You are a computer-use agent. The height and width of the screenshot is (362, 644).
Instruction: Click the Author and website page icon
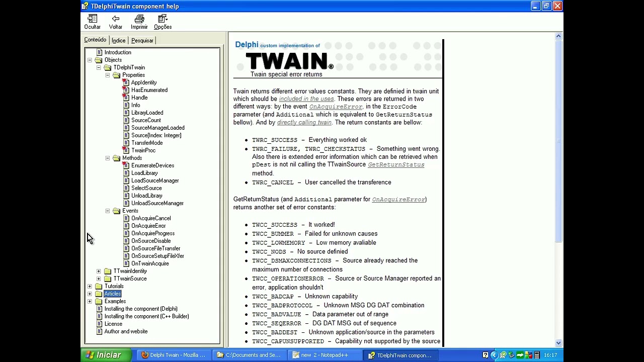(99, 331)
